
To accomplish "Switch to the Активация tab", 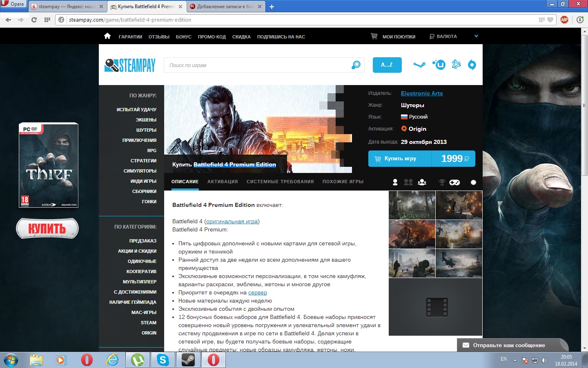I will [x=223, y=182].
